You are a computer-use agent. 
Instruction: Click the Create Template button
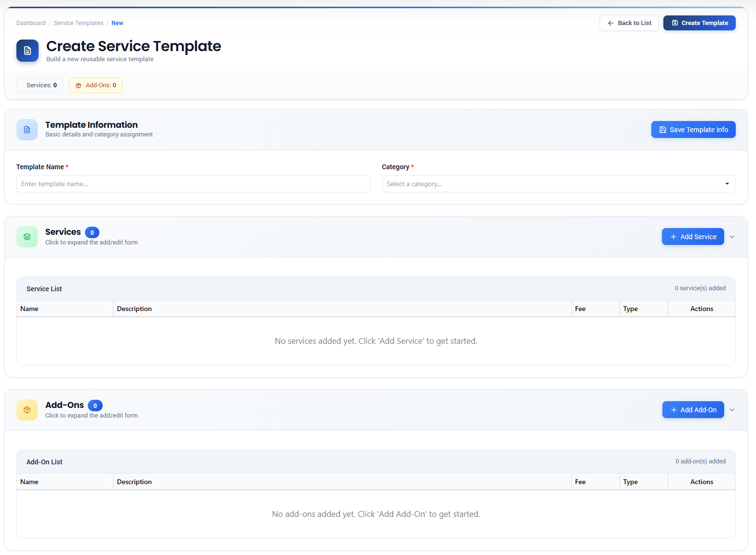(x=700, y=23)
